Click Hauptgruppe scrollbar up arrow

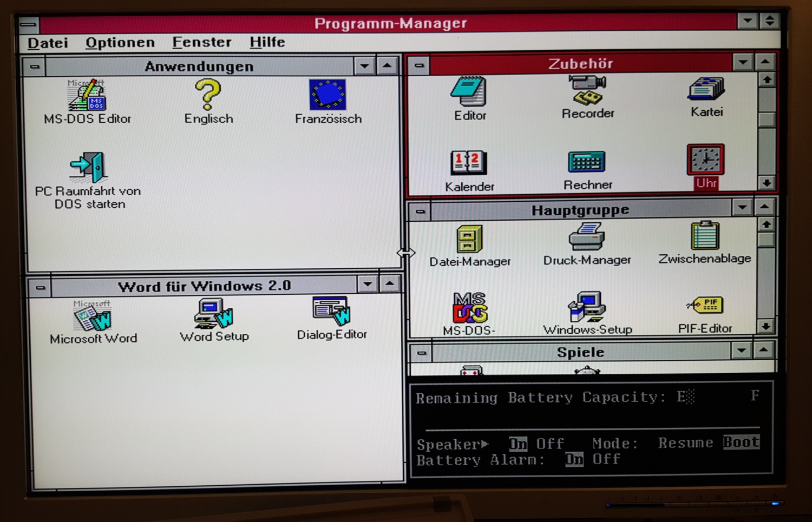pos(765,224)
